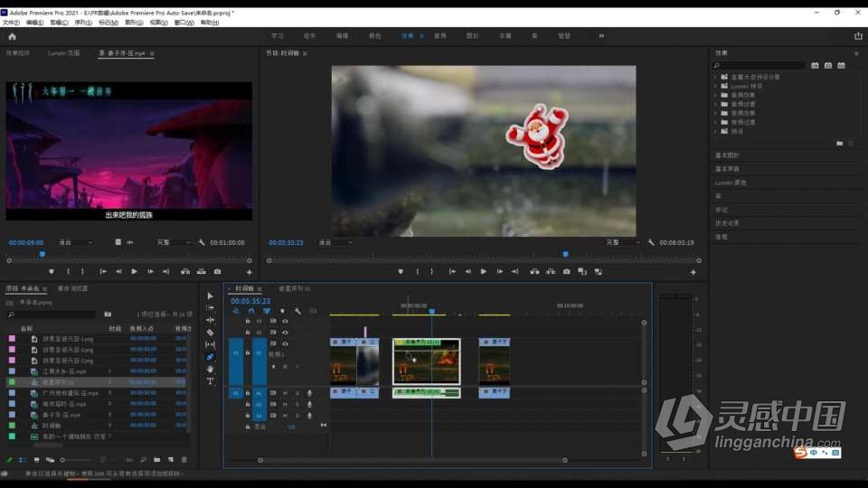Expand Lumetri presets folder in Effects

(715, 87)
